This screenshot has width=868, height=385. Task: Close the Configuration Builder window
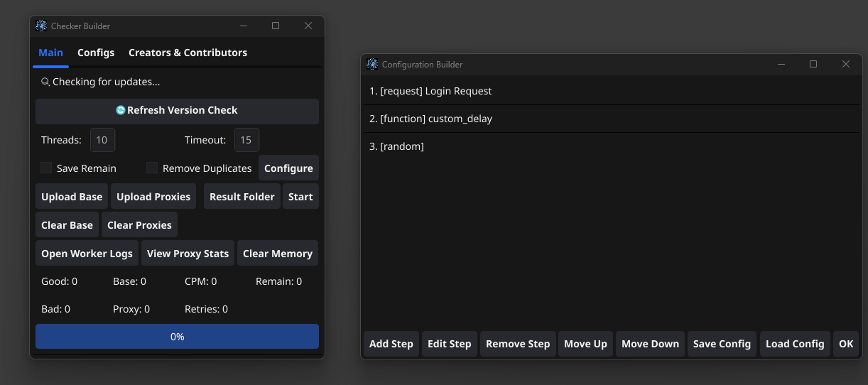click(x=846, y=64)
